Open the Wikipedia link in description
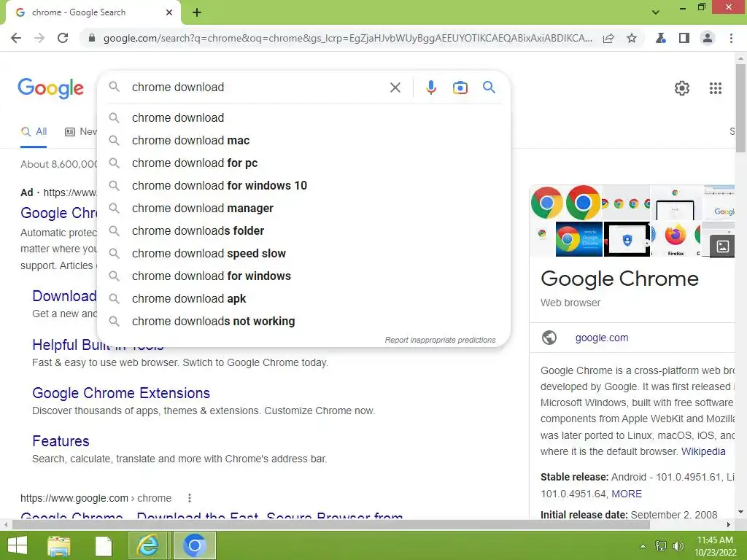 pos(703,451)
